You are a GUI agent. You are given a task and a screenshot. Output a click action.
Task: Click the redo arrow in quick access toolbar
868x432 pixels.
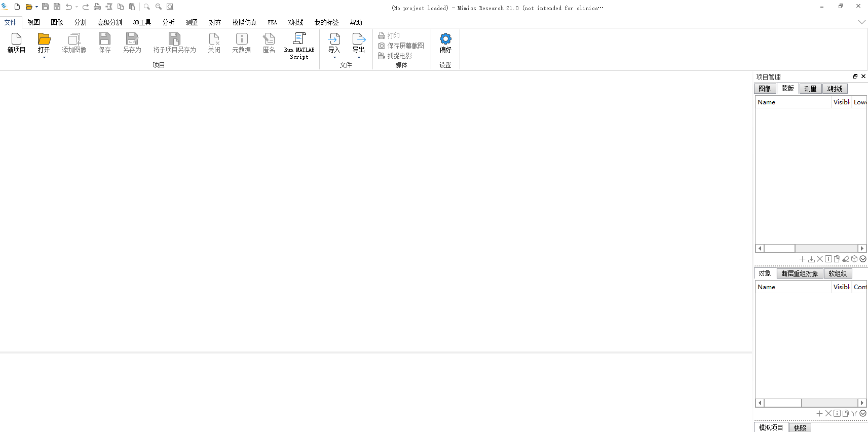(x=86, y=7)
